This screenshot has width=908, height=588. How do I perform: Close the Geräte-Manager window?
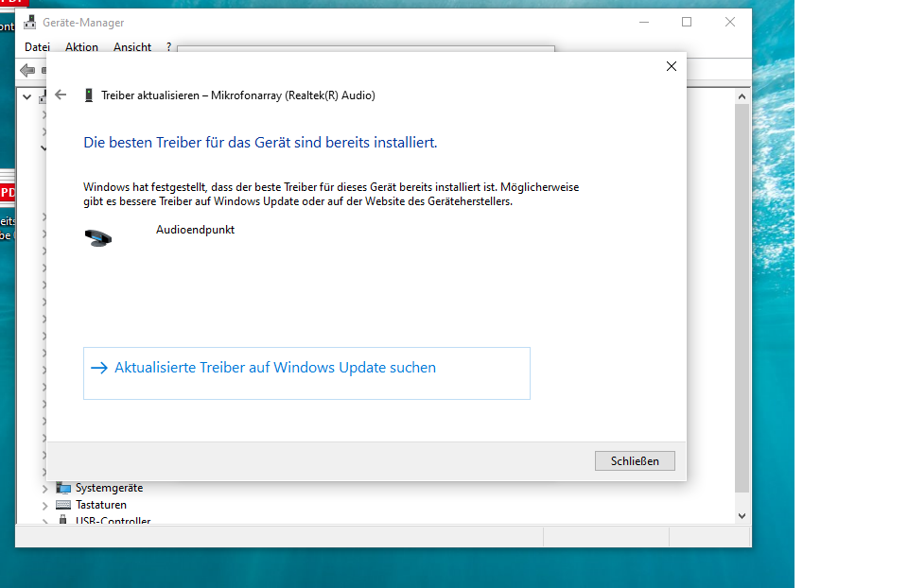(730, 22)
